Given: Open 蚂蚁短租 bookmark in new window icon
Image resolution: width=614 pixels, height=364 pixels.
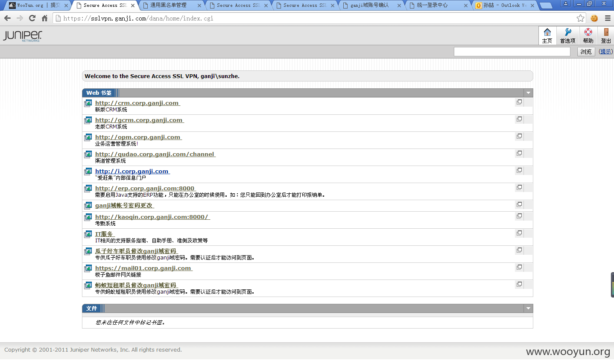Looking at the screenshot, I should click(519, 284).
